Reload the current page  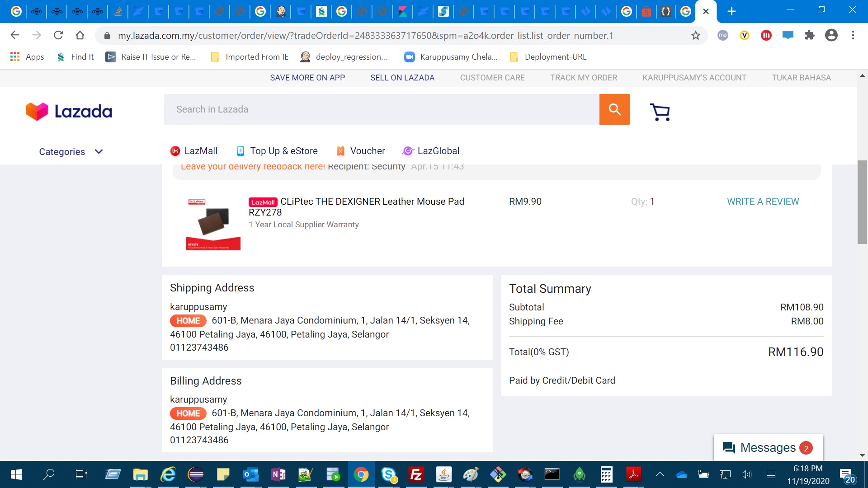[x=58, y=35]
